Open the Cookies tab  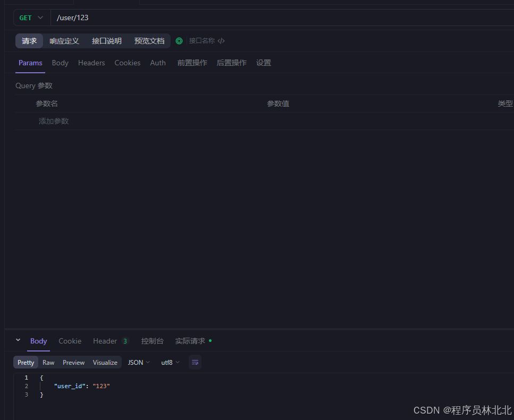click(x=128, y=63)
